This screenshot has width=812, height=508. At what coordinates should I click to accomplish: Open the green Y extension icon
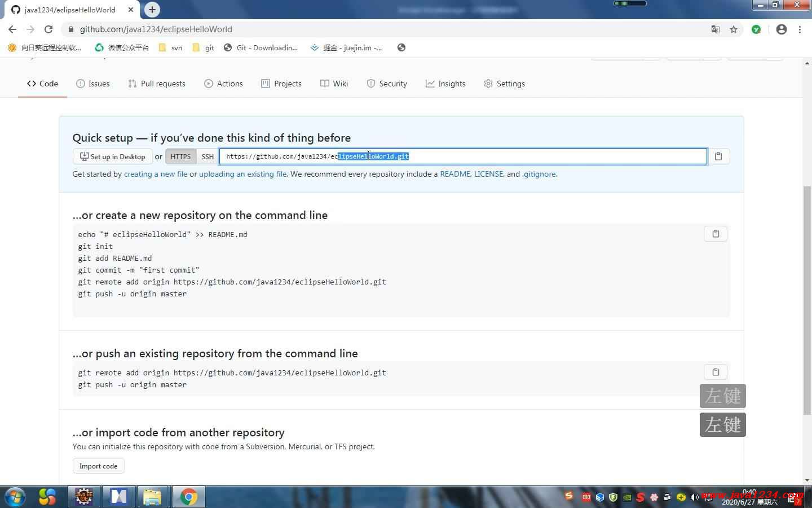click(756, 29)
